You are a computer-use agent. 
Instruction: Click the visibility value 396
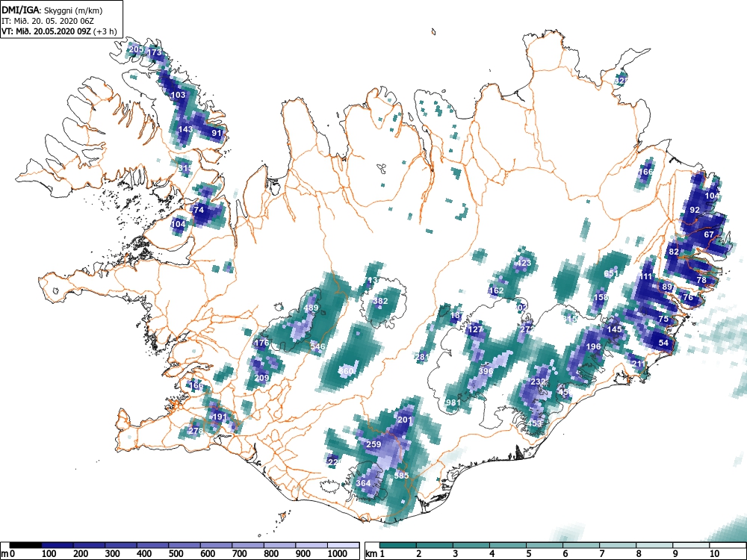click(486, 371)
